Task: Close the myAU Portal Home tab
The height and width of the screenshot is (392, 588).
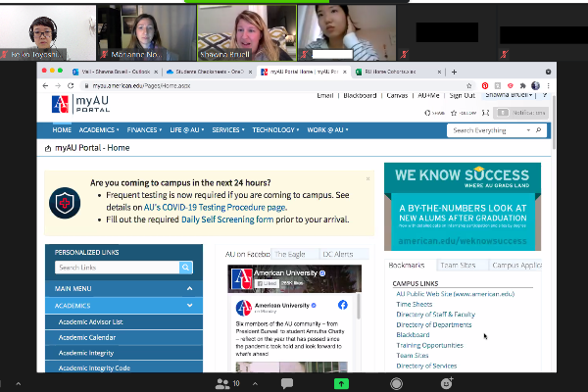Action: pyautogui.click(x=345, y=72)
